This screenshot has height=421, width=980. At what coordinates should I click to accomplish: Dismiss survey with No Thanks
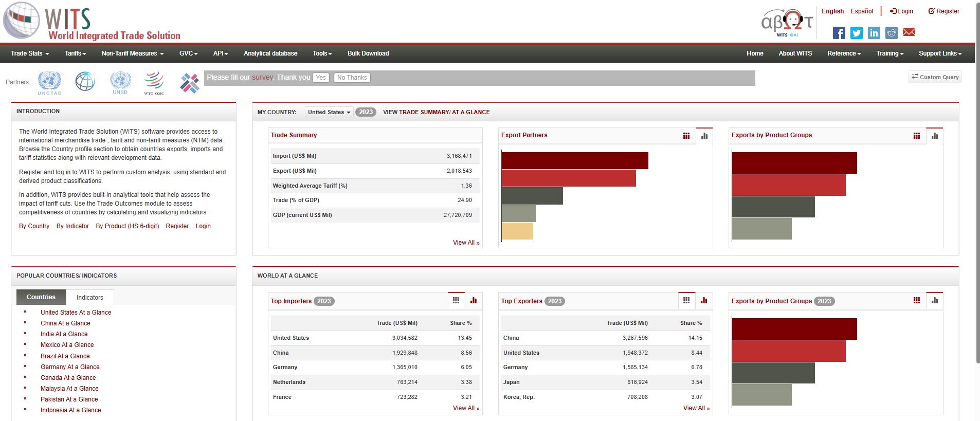(352, 78)
